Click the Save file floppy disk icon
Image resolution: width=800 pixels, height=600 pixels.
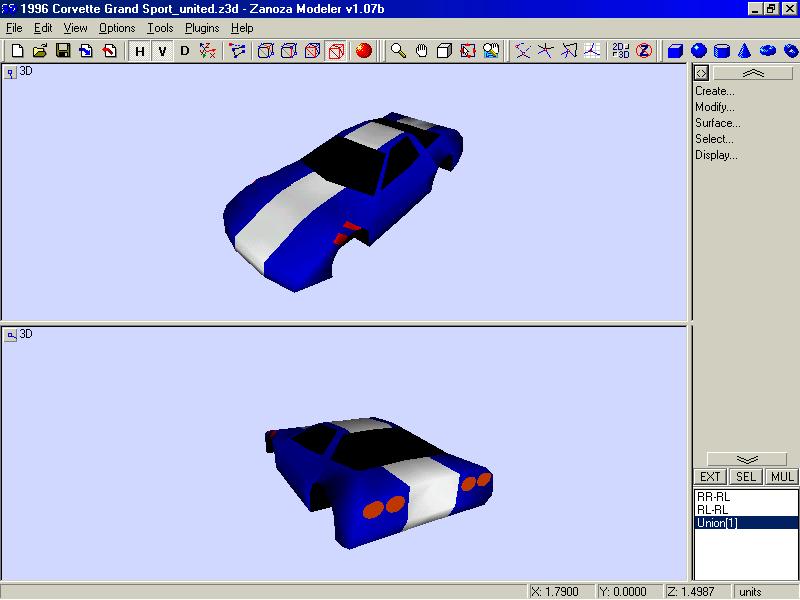[x=63, y=51]
